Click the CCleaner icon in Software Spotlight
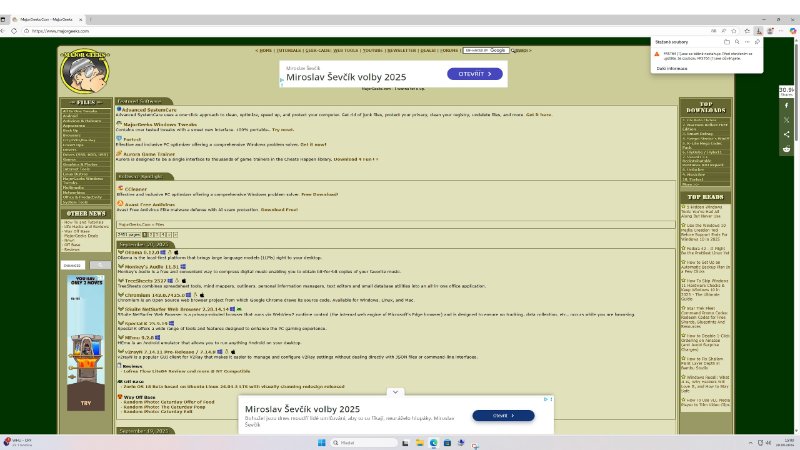The width and height of the screenshot is (800, 450). (x=119, y=187)
